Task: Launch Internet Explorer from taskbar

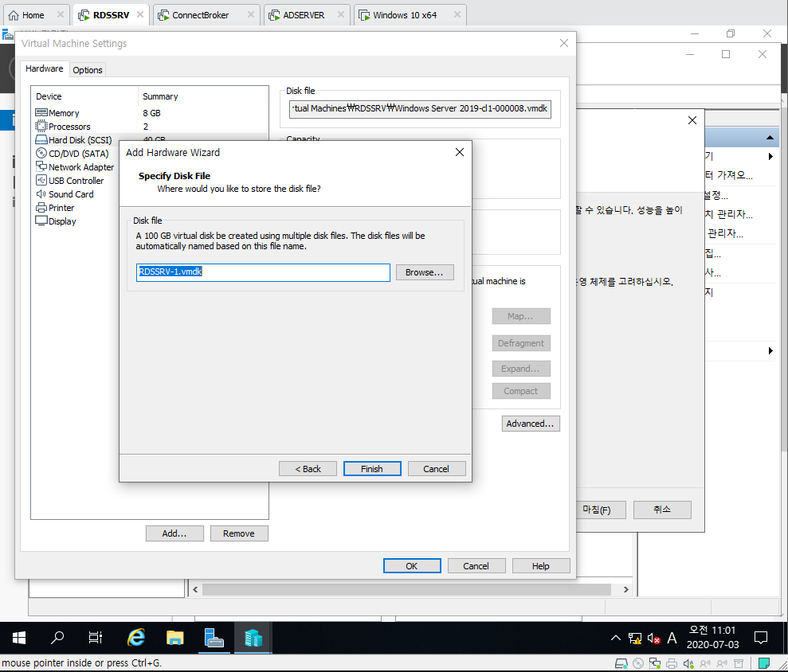Action: [x=135, y=638]
